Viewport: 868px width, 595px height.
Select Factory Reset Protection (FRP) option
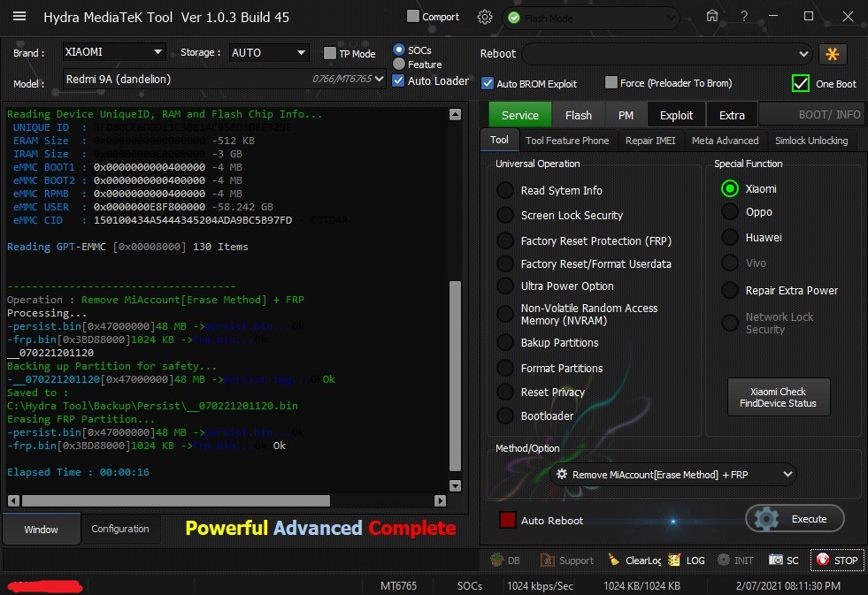point(504,240)
